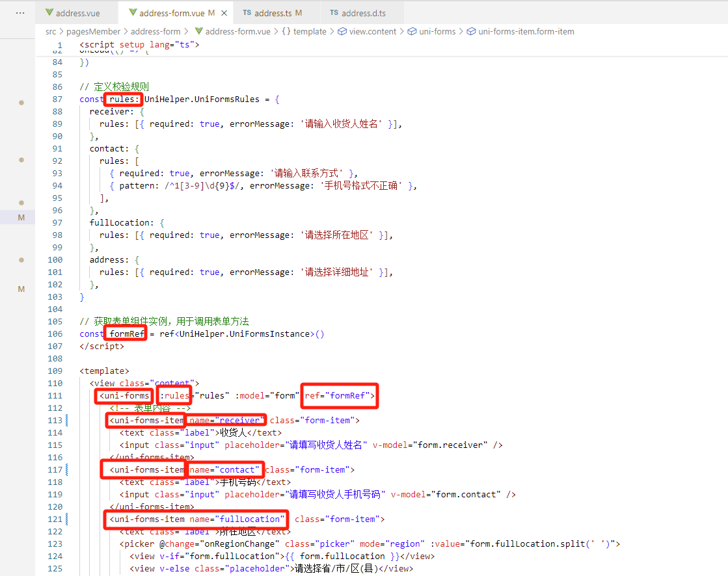Image resolution: width=728 pixels, height=576 pixels.
Task: Click 'ref="formRef"' attribute on line 111
Action: point(337,396)
